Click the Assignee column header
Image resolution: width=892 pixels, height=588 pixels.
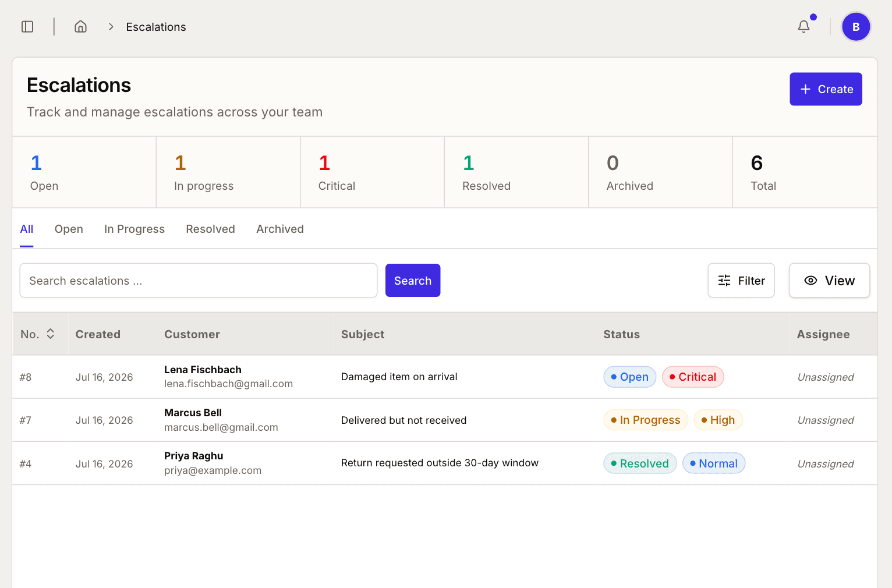(x=823, y=334)
